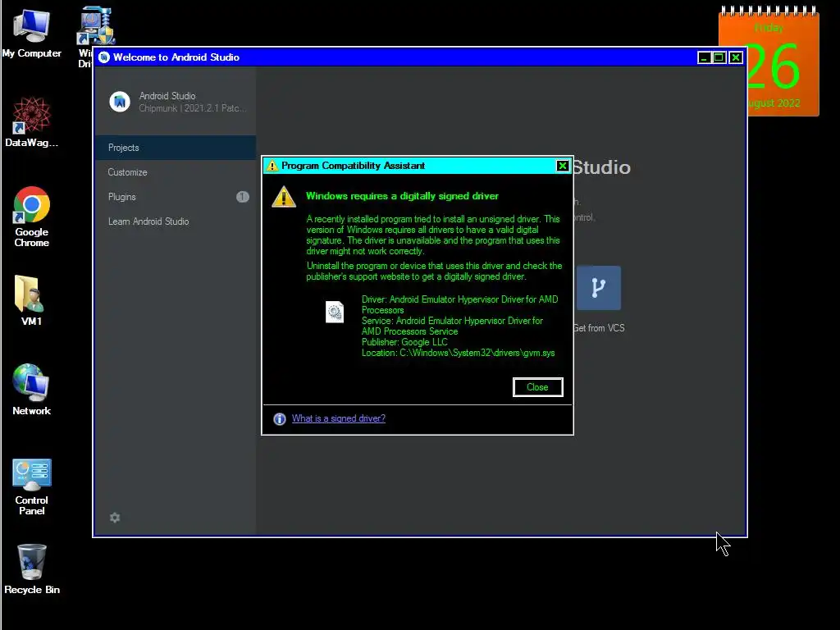Close the Program Compatibility Assistant with the Close button
This screenshot has width=840, height=630.
[537, 387]
